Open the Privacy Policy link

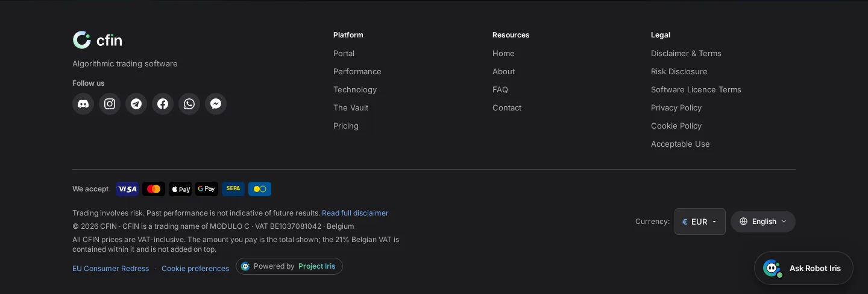click(x=676, y=107)
